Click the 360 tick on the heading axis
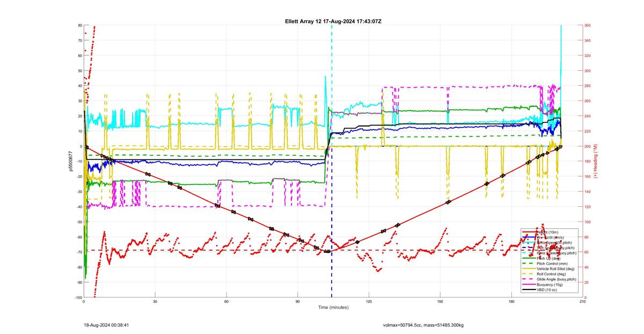 (588, 25)
